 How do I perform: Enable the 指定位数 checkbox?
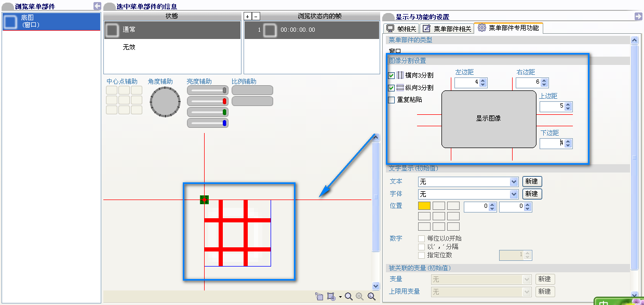(422, 255)
